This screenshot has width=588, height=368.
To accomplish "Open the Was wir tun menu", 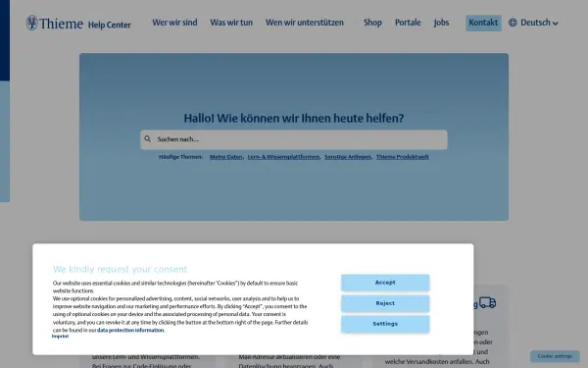I will click(231, 23).
